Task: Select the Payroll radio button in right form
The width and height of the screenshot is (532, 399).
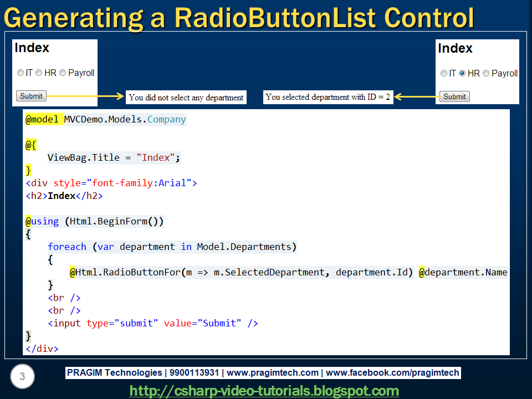Action: pos(486,72)
